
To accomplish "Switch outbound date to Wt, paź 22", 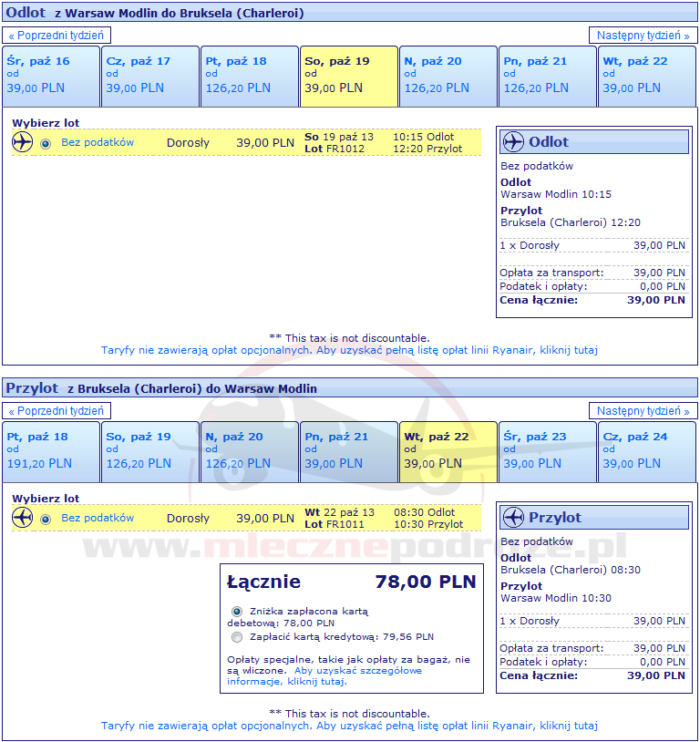I will pyautogui.click(x=647, y=76).
